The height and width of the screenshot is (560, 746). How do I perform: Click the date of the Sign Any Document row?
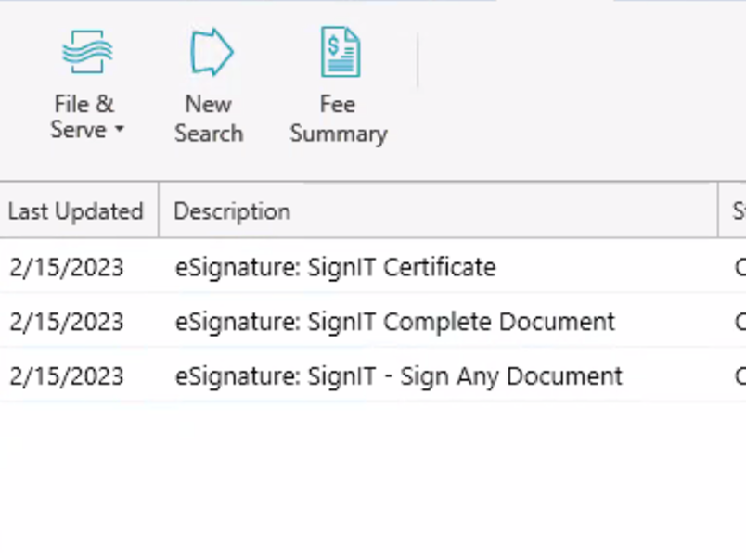(x=66, y=376)
